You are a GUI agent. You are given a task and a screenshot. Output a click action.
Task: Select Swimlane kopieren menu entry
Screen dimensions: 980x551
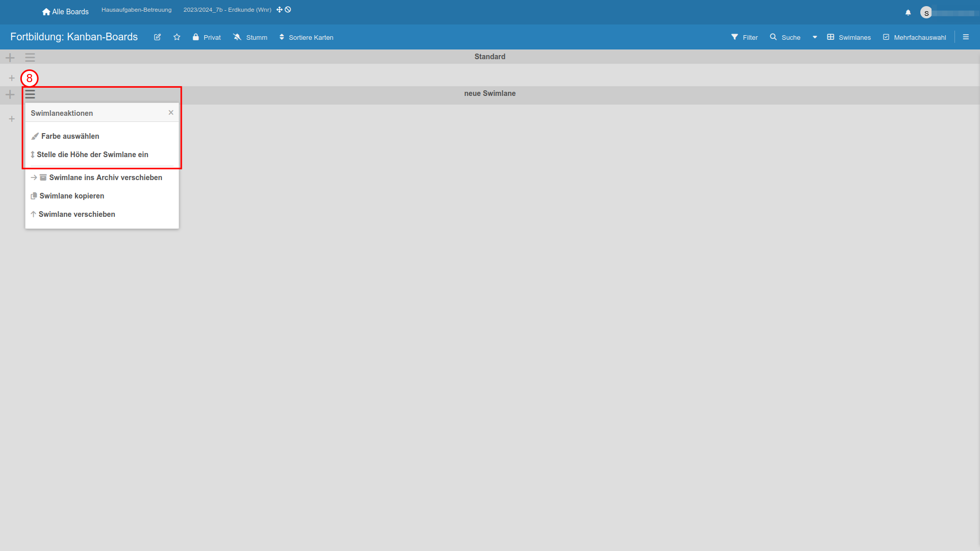[71, 196]
